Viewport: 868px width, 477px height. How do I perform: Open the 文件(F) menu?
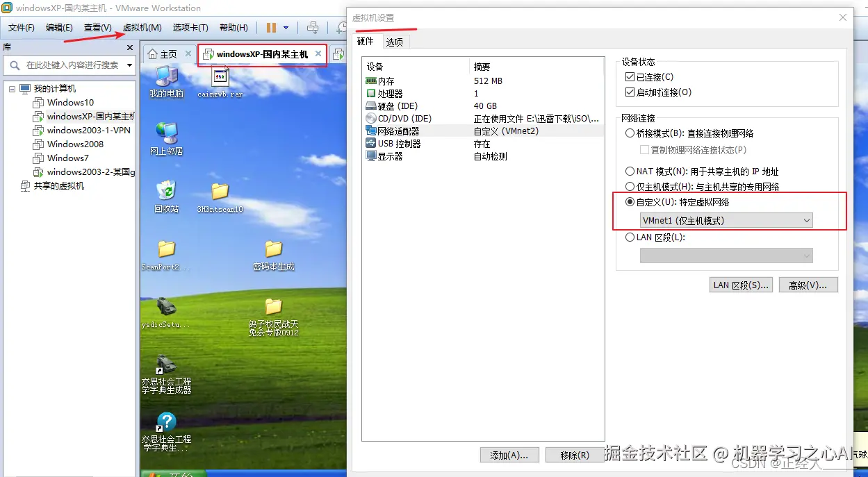click(x=22, y=28)
